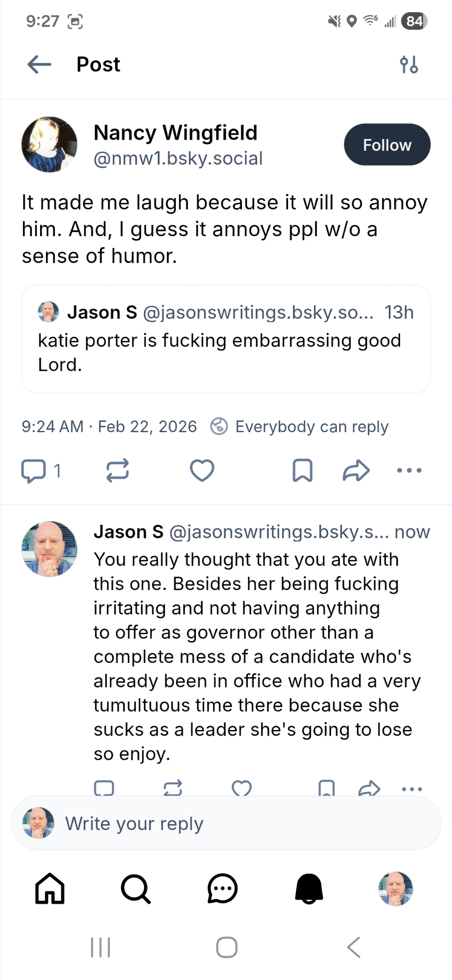Viewport: 452px width, 980px height.
Task: Like Jason S's reply
Action: tap(241, 788)
